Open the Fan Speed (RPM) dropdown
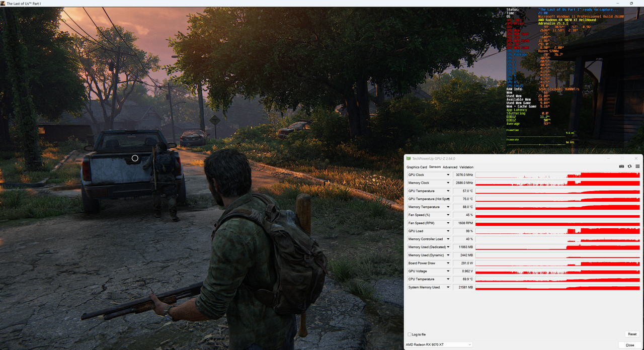This screenshot has height=350, width=644. [x=448, y=223]
